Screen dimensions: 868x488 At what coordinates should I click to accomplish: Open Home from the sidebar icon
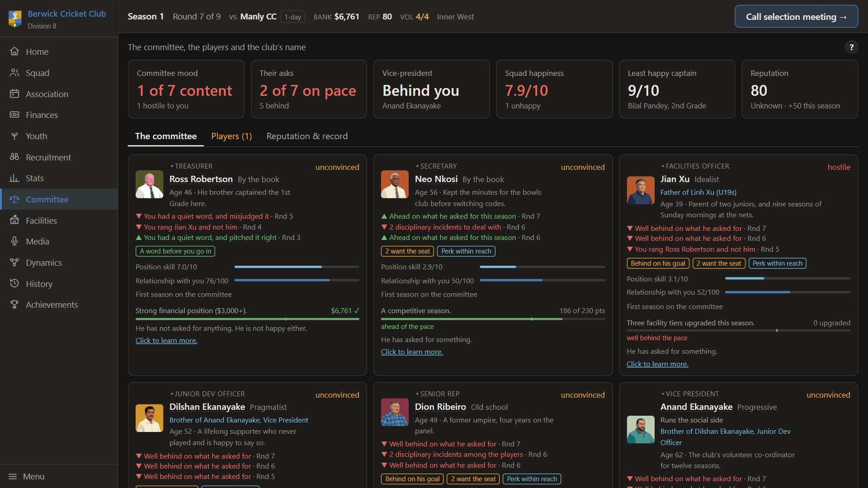click(x=14, y=52)
